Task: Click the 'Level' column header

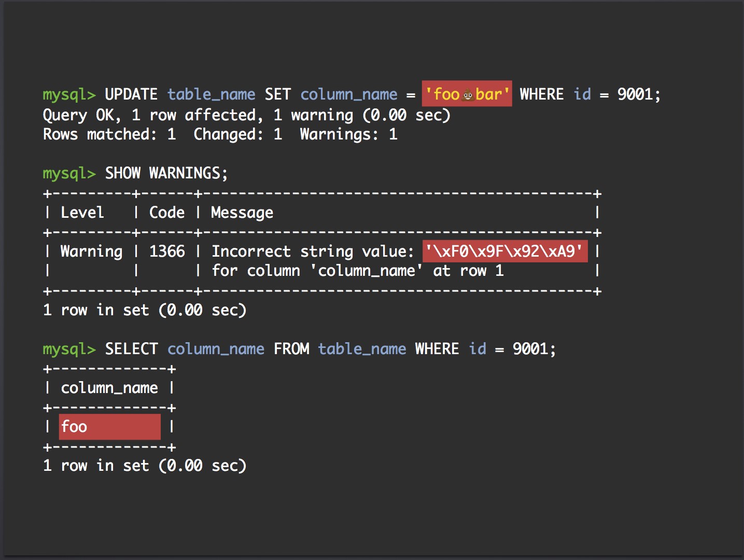Action: [x=82, y=213]
